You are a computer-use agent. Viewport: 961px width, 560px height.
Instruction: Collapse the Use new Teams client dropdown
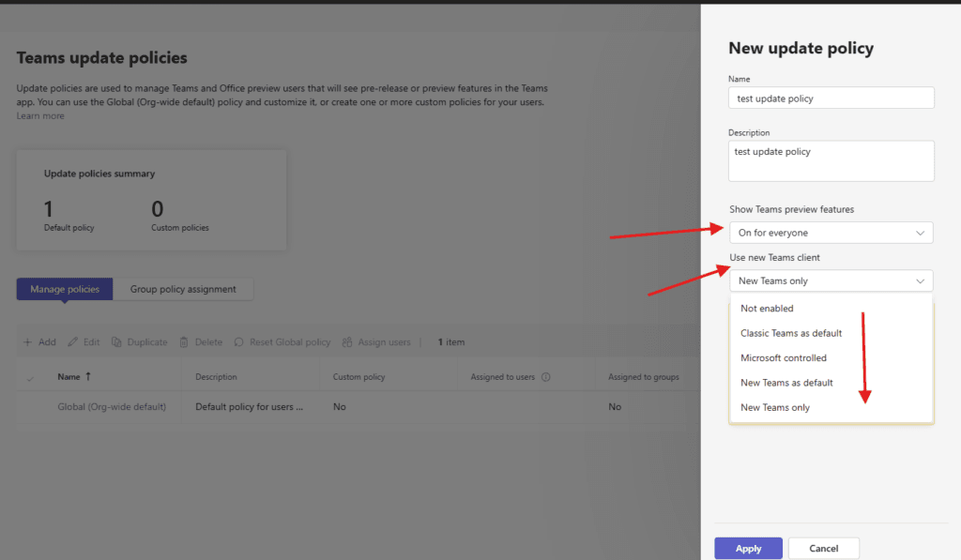click(x=919, y=280)
